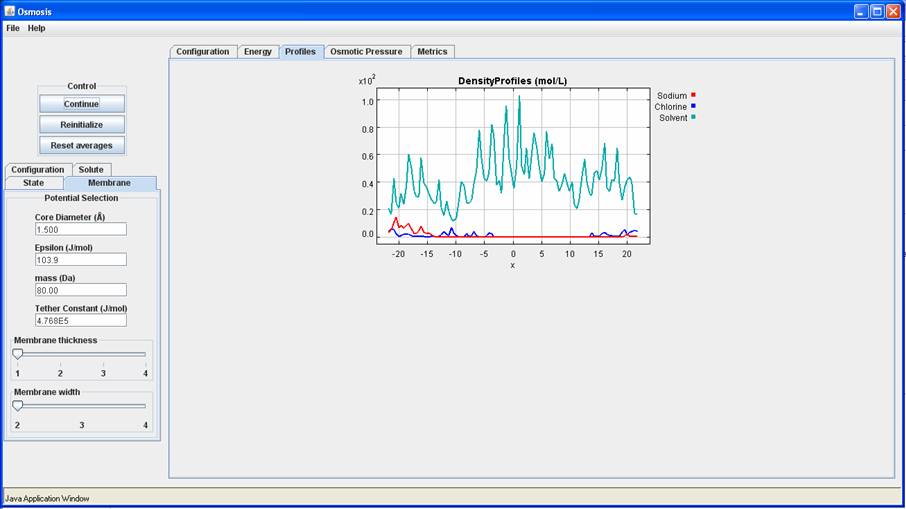Open the Solute tab in side panel
This screenshot has height=509, width=906.
[x=91, y=170]
